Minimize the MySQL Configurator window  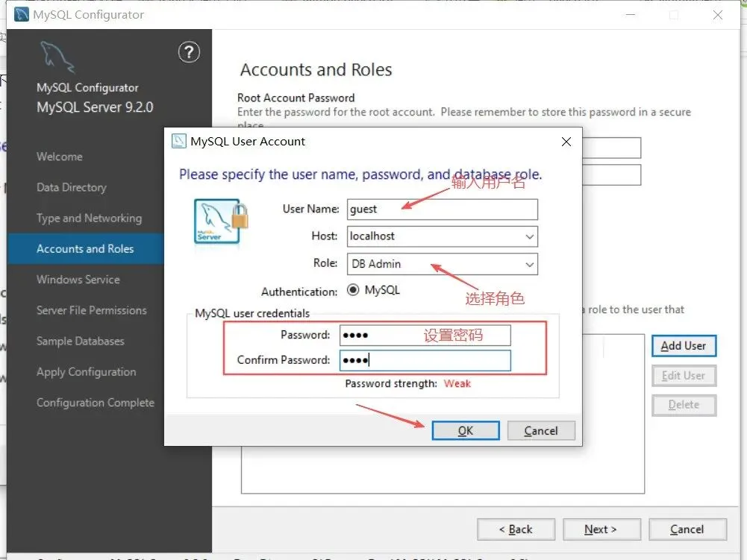pos(631,15)
